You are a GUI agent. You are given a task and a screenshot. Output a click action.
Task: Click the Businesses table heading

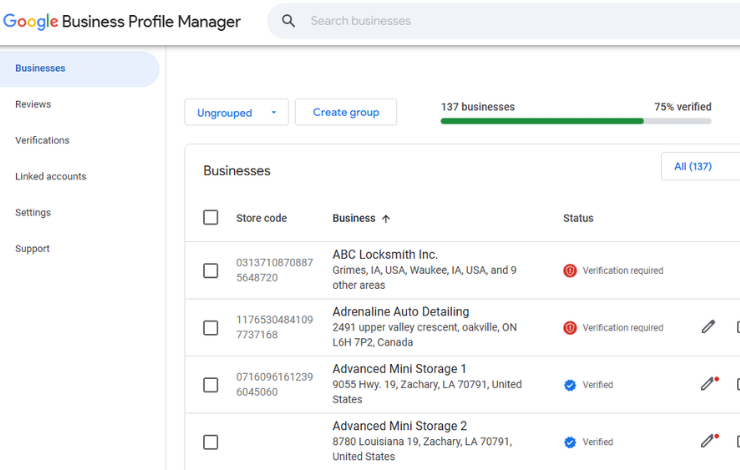(x=236, y=171)
